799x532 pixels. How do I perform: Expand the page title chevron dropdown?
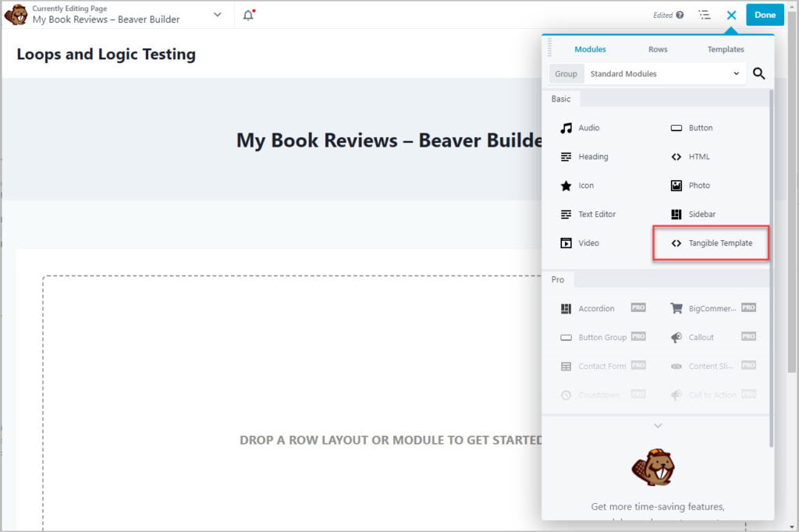pyautogui.click(x=218, y=15)
